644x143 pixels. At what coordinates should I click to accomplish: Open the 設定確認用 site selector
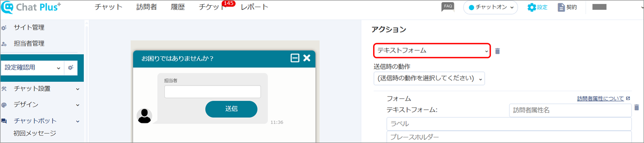(x=32, y=67)
